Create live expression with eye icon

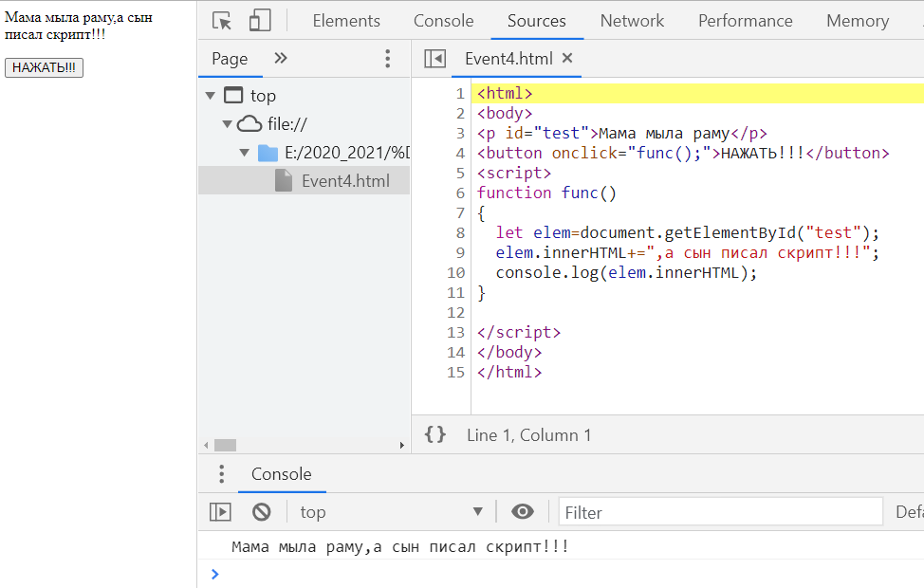523,512
